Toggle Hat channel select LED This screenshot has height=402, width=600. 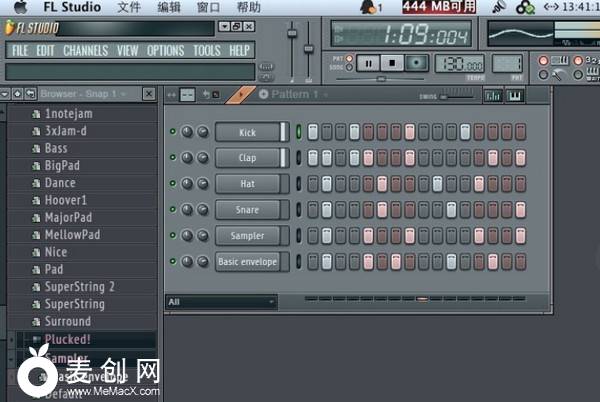point(298,184)
